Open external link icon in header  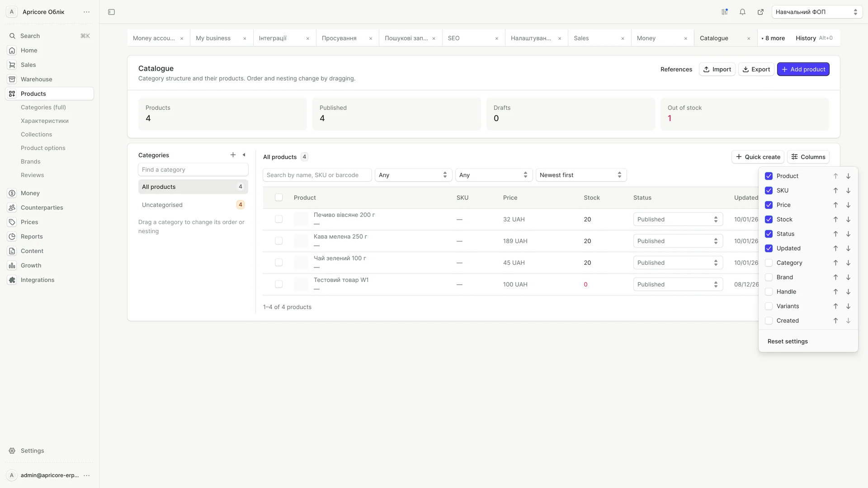(760, 12)
